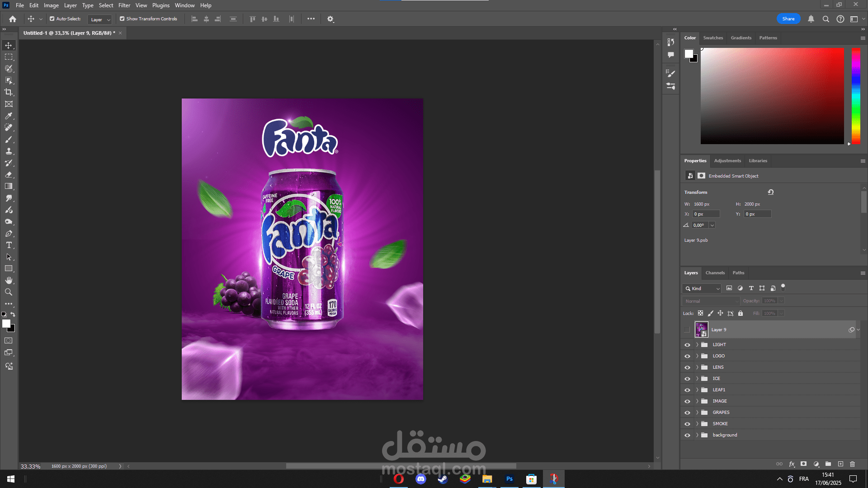Click the hue spectrum slider
Screen dimensions: 868x488
856,96
